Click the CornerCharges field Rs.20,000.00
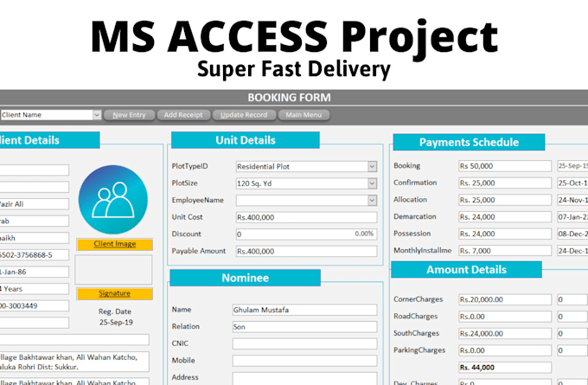Screen dimensions: 588x385 pos(505,299)
